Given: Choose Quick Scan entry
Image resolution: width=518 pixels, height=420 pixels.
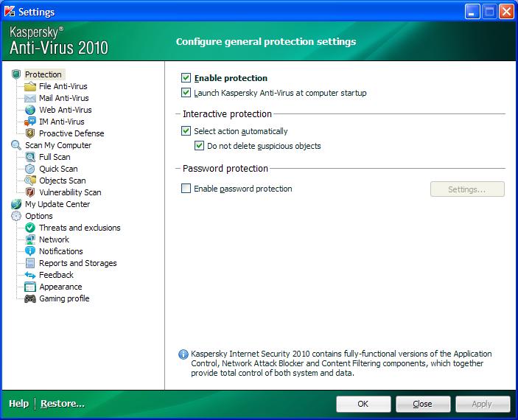Looking at the screenshot, I should [x=58, y=169].
